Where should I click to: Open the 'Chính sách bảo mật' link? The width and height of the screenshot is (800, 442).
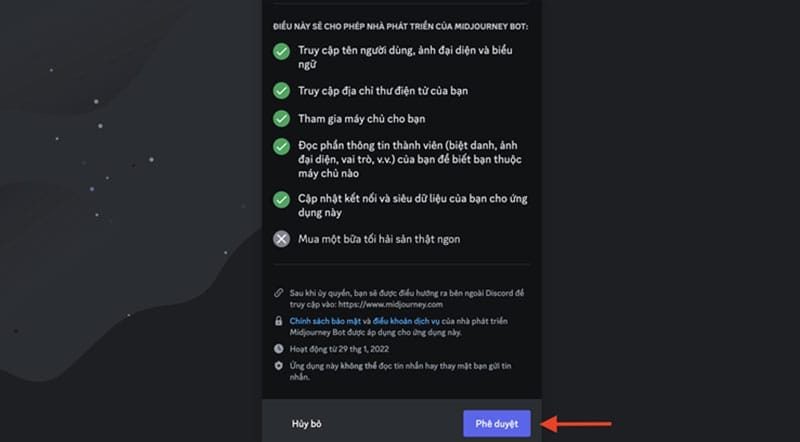(325, 321)
